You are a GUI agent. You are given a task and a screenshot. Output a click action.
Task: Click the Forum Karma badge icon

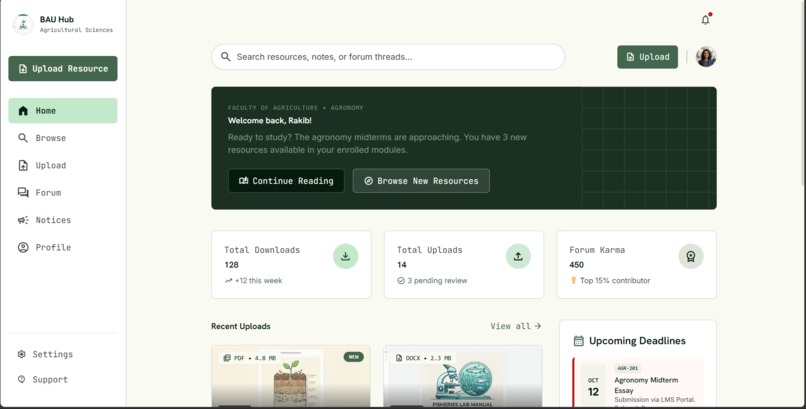(691, 256)
